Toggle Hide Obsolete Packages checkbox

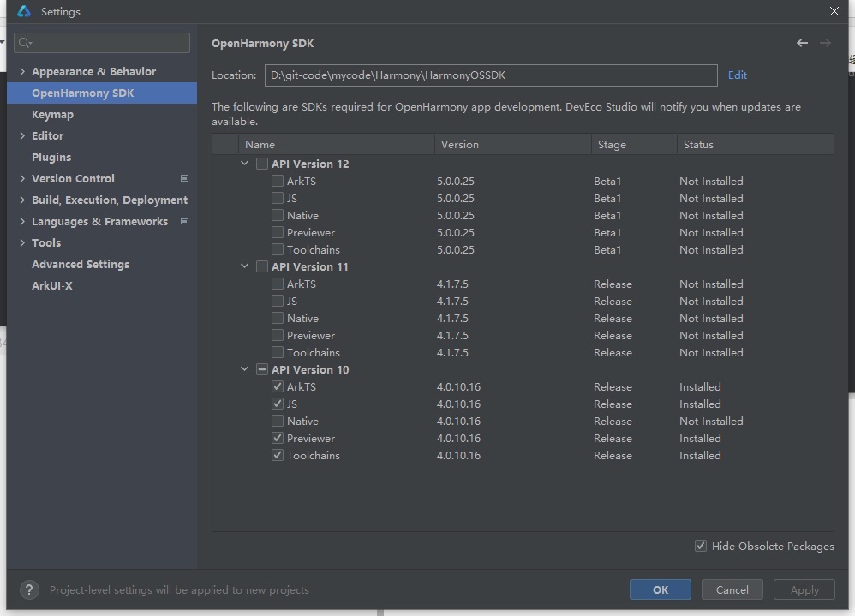tap(701, 546)
